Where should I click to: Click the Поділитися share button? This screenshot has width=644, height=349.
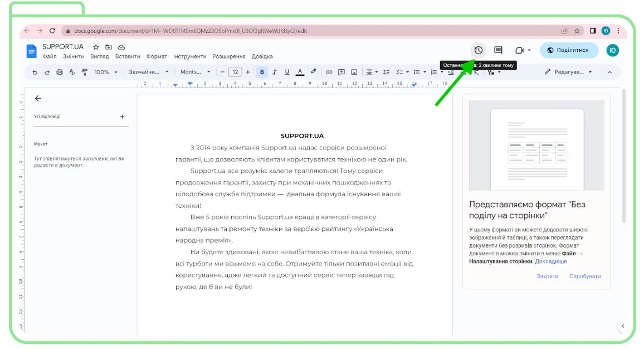pyautogui.click(x=568, y=50)
